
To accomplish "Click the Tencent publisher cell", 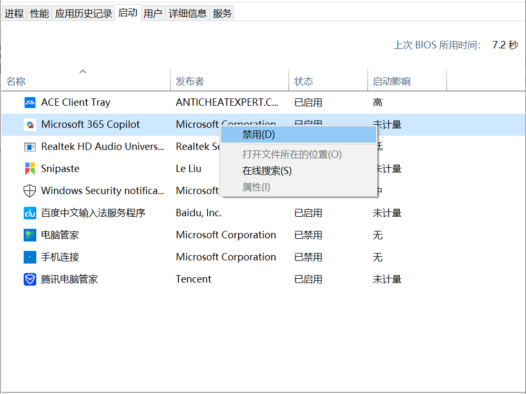I will click(194, 279).
